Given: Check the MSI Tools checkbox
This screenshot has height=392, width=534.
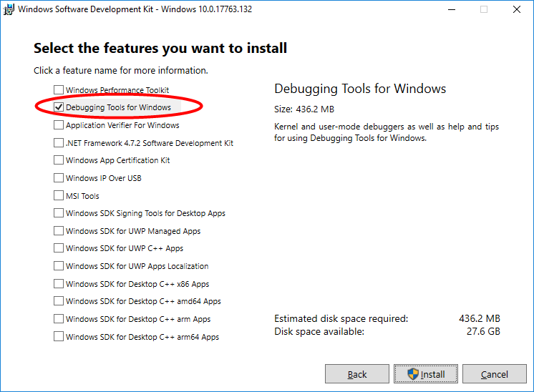Looking at the screenshot, I should [59, 196].
